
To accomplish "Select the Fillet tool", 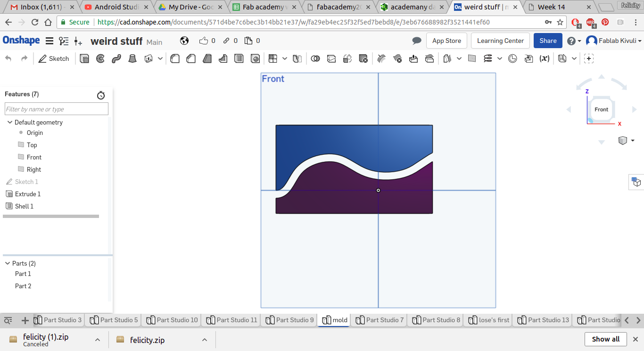I will [175, 58].
